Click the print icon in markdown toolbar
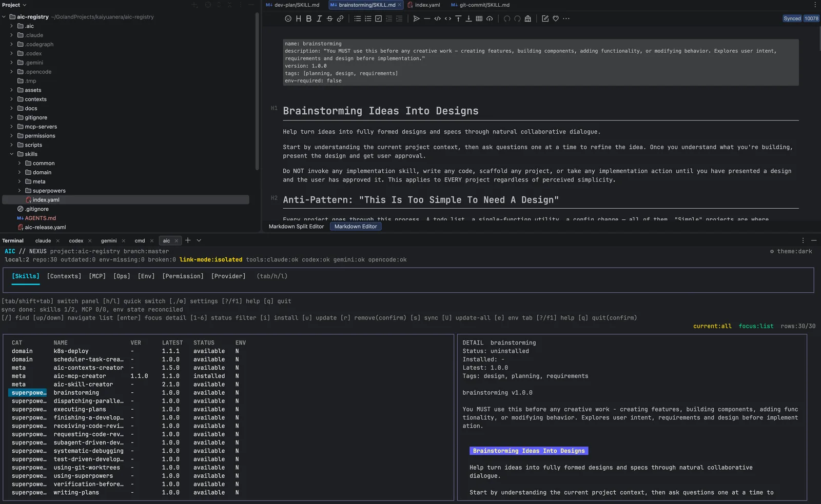Viewport: 821px width, 504px height. (527, 18)
